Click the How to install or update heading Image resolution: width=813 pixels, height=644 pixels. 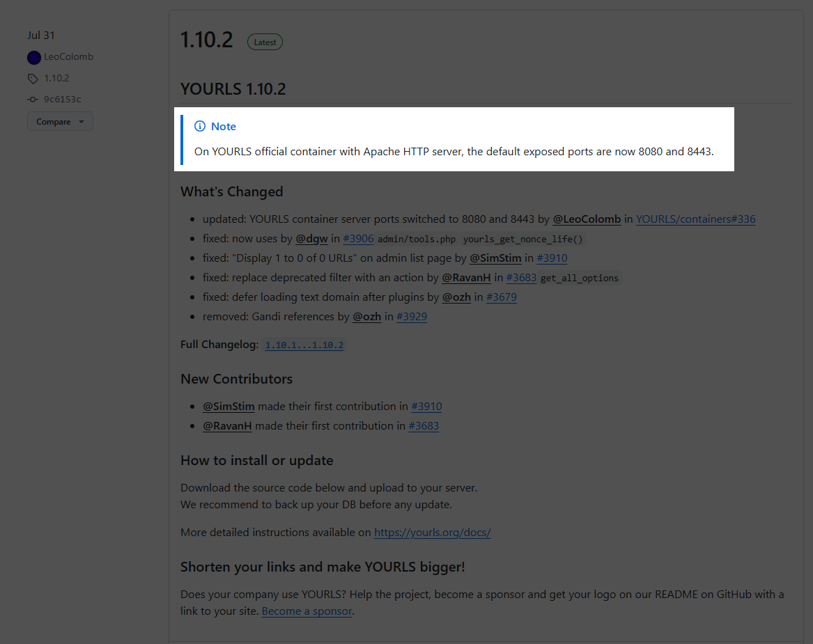[256, 461]
